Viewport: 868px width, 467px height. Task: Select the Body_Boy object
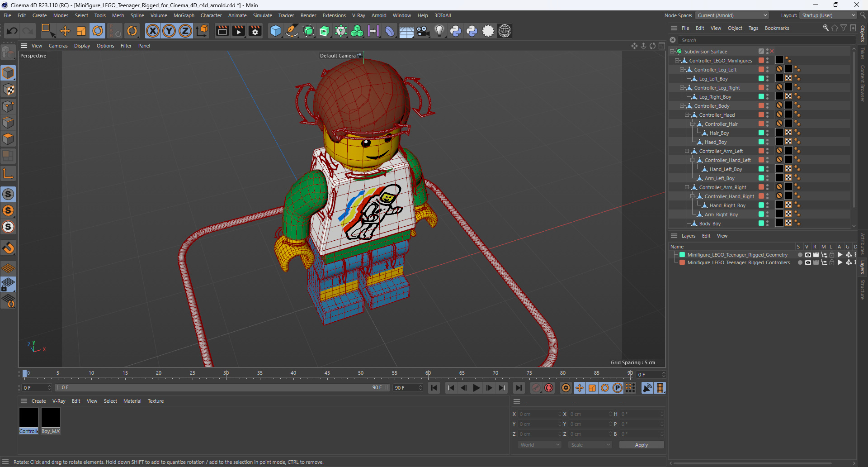pyautogui.click(x=710, y=224)
